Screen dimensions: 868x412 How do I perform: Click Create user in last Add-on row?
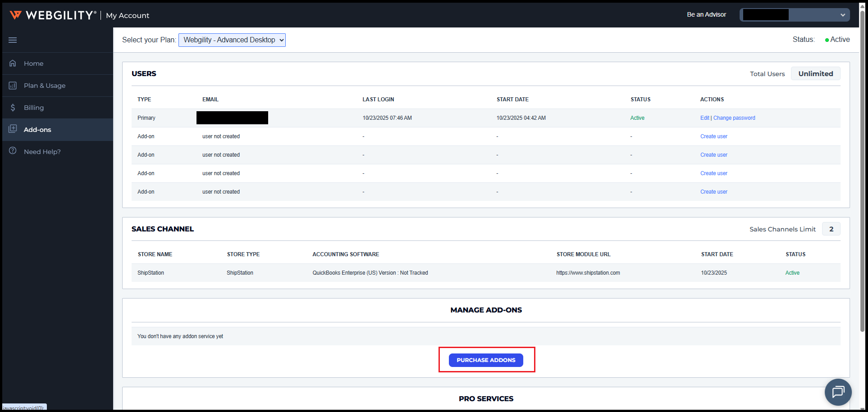point(713,192)
